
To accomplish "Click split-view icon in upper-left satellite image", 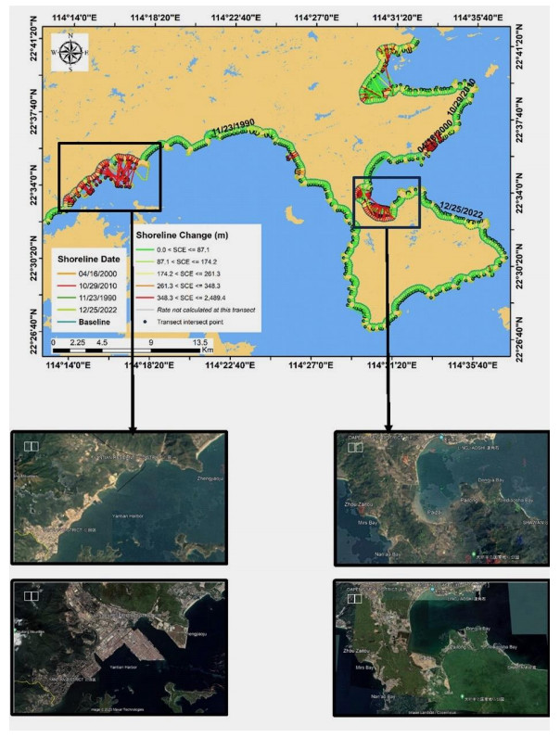I will pyautogui.click(x=32, y=447).
